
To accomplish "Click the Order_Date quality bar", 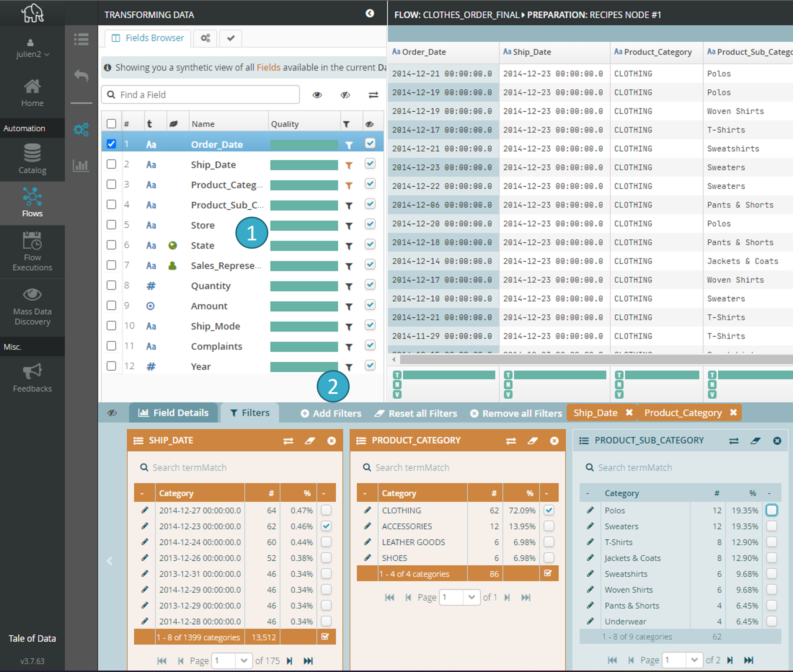I will point(304,145).
